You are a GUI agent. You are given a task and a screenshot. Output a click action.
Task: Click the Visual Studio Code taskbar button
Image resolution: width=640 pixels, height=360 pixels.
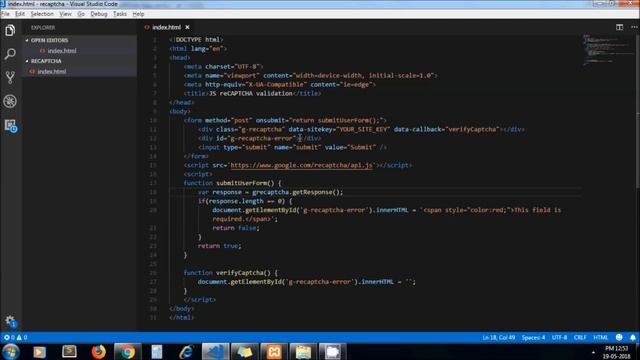[x=215, y=352]
